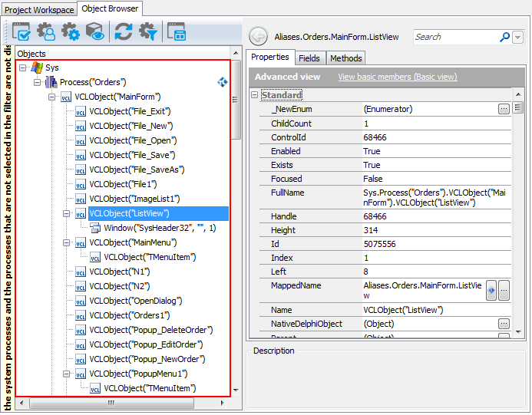The image size is (532, 415).
Task: Click the blue icon beside Process("Orders")
Action: (x=223, y=82)
